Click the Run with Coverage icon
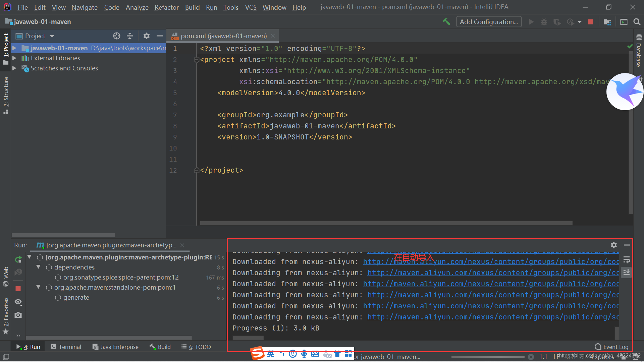The height and width of the screenshot is (362, 644). pyautogui.click(x=557, y=22)
